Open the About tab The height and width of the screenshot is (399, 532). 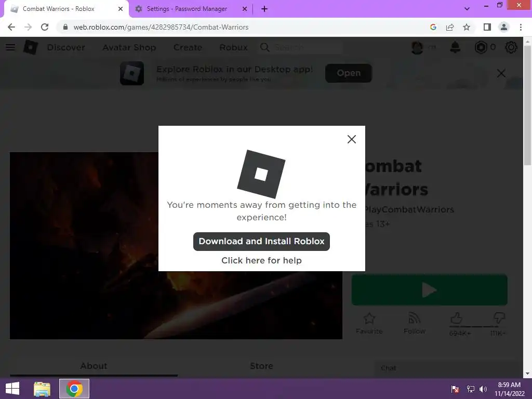click(94, 366)
